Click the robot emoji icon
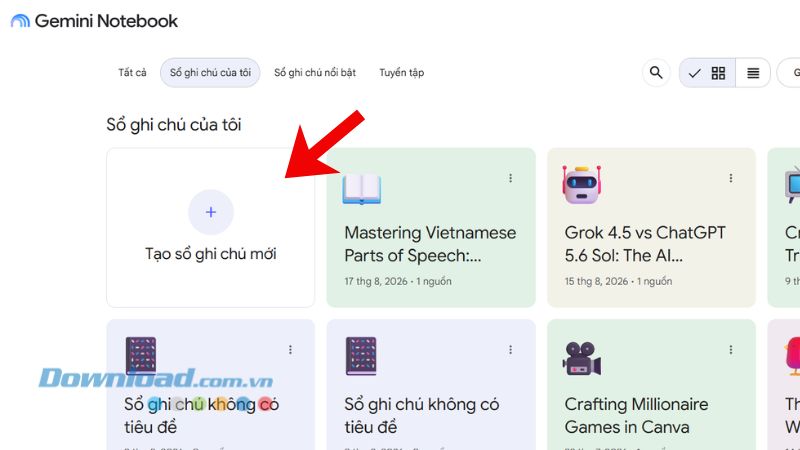Screen dimensions: 800x450 pyautogui.click(x=582, y=184)
